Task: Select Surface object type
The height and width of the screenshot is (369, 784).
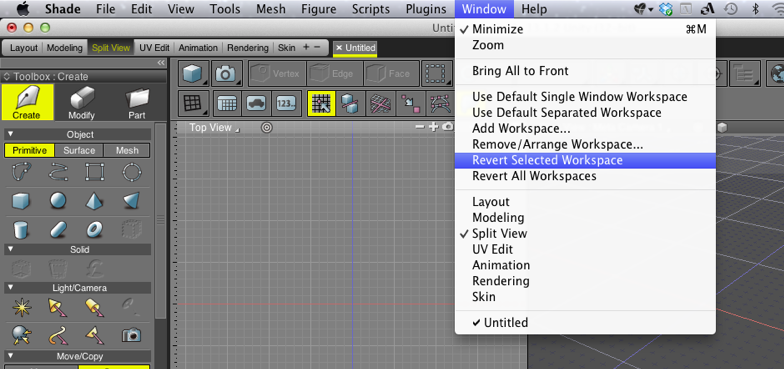Action: pyautogui.click(x=79, y=150)
